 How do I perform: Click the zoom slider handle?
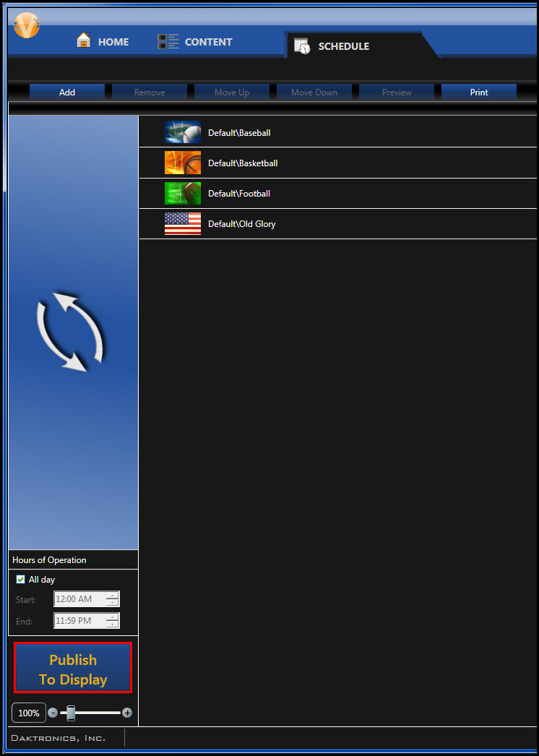(x=71, y=713)
